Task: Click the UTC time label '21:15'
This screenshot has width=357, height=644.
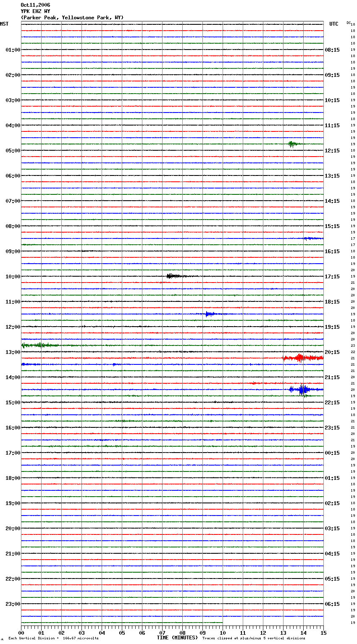Action: pyautogui.click(x=332, y=377)
